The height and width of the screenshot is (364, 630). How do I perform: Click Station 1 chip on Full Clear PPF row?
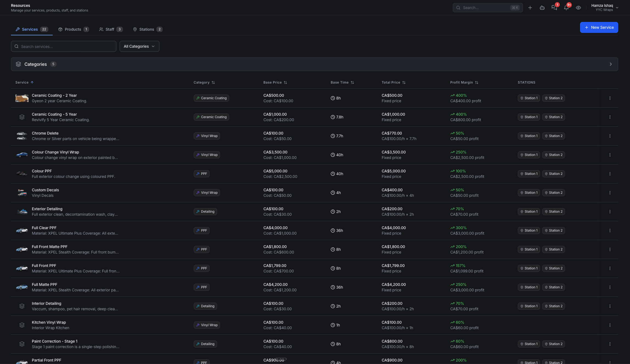(529, 231)
